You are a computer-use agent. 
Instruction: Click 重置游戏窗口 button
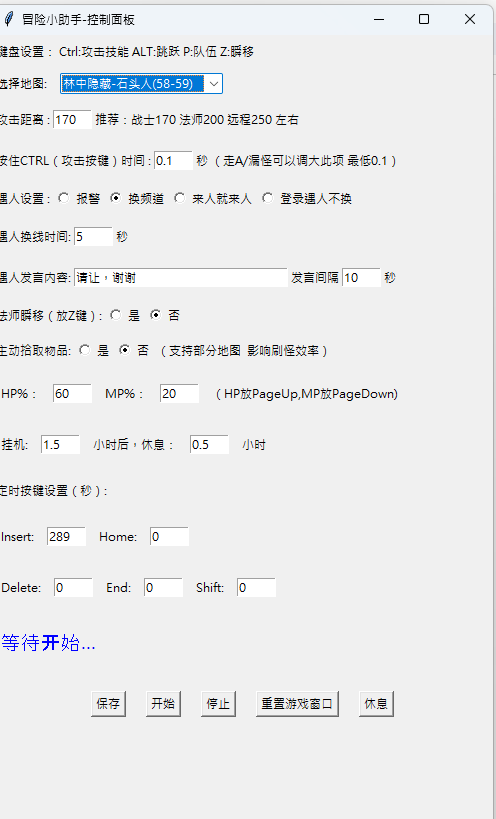pos(297,704)
